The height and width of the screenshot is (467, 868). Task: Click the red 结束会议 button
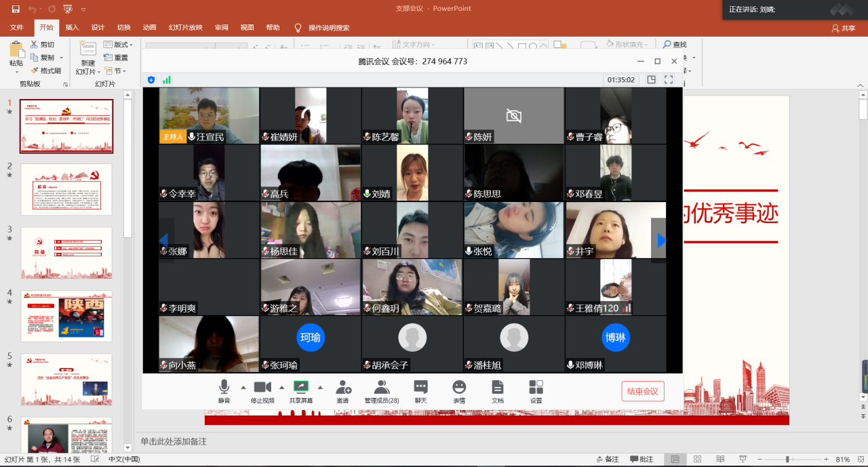coord(642,391)
